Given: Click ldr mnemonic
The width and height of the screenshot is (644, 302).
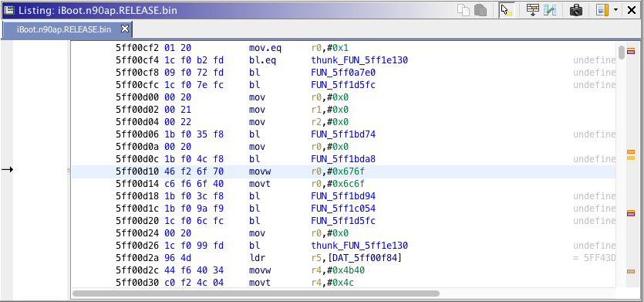Looking at the screenshot, I should pyautogui.click(x=257, y=258).
